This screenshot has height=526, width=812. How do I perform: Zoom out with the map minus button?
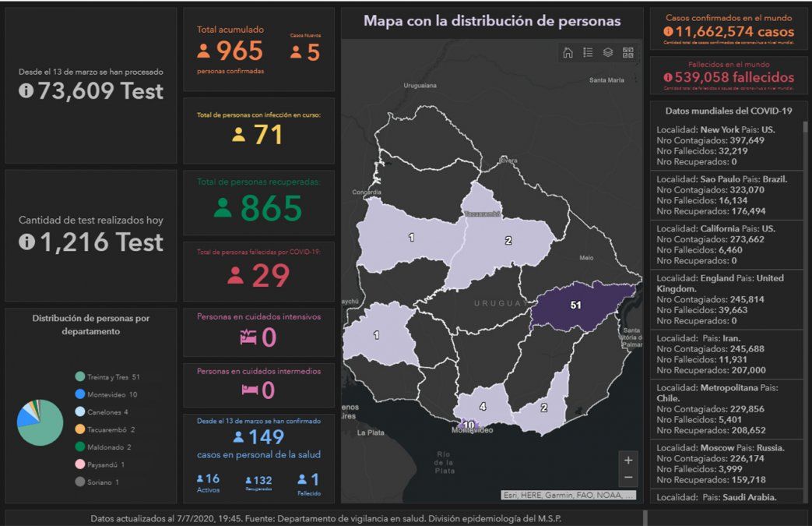(628, 478)
